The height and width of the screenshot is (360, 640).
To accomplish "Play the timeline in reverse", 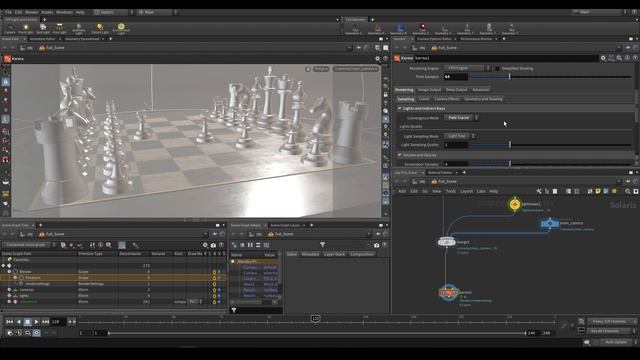I will [x=18, y=322].
